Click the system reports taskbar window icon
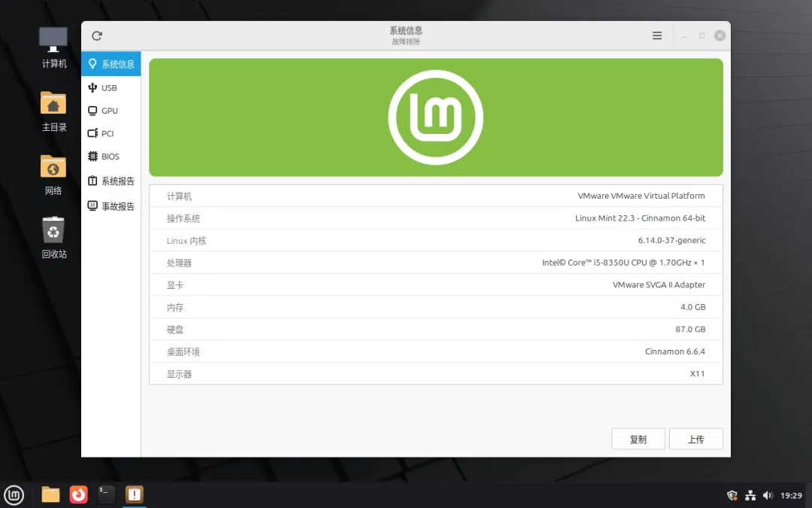The height and width of the screenshot is (508, 812). 134,494
